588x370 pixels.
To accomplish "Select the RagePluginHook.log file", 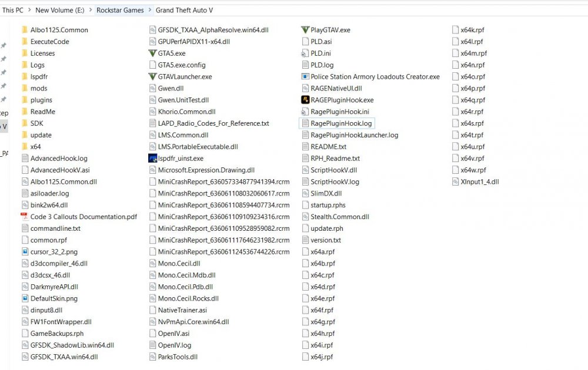I will (341, 123).
